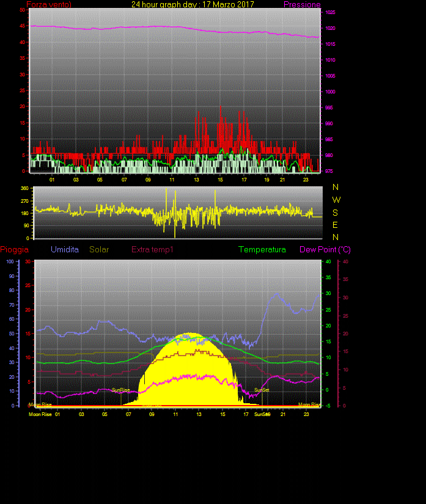Click the 'SunRise' marker in lower chart
426x504 pixels.
coord(120,390)
